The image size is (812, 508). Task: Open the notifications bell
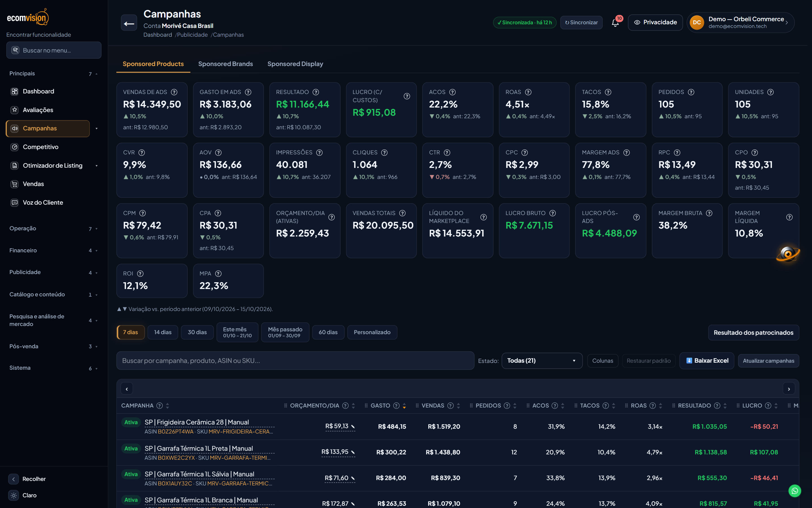615,23
